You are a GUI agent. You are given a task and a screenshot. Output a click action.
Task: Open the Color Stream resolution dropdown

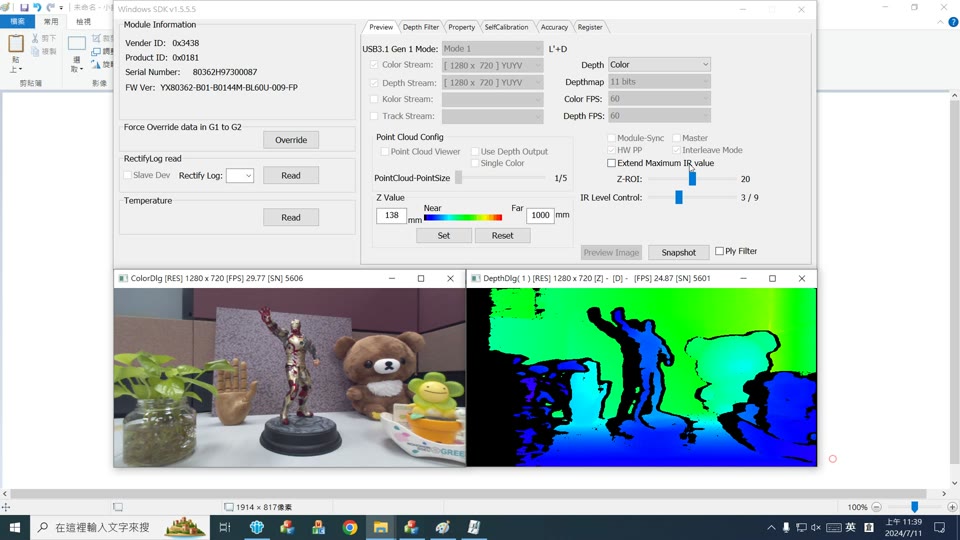(492, 64)
